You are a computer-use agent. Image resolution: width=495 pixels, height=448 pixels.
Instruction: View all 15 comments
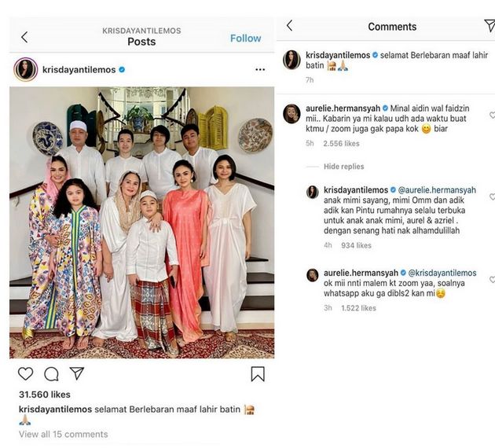tap(64, 434)
